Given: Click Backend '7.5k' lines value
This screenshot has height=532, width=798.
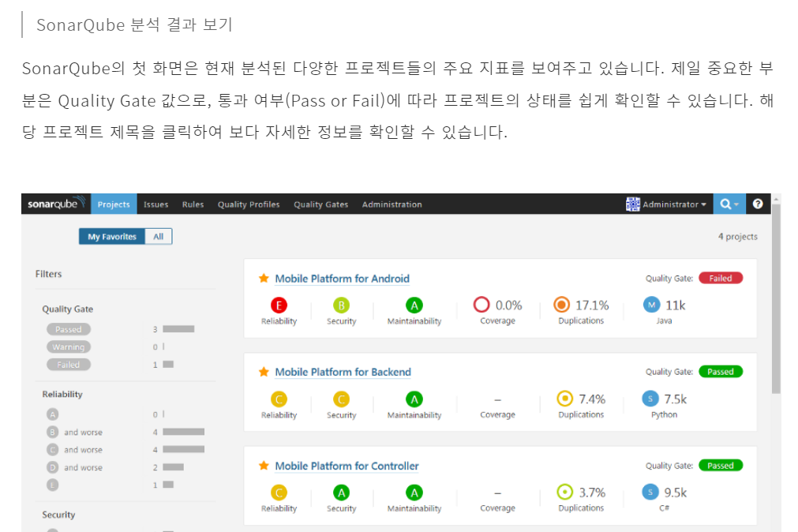Looking at the screenshot, I should pos(676,399).
